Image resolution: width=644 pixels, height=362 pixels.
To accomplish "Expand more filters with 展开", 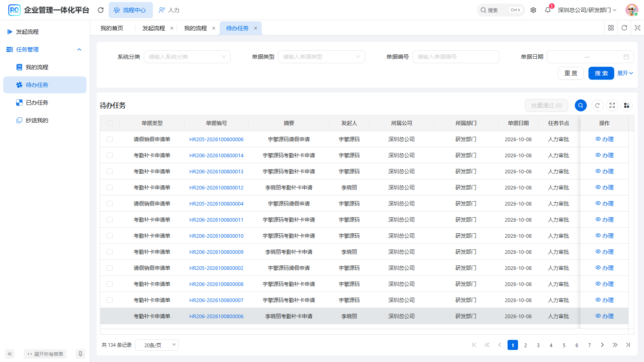I will coord(625,73).
